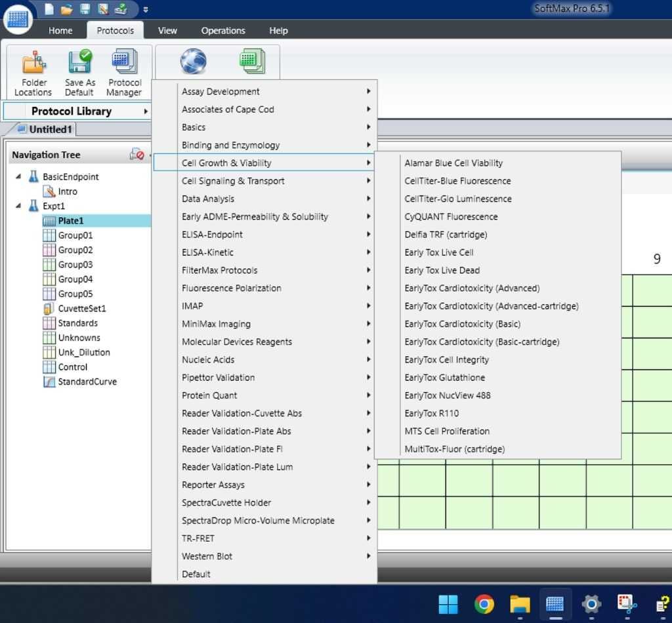Image resolution: width=672 pixels, height=623 pixels.
Task: Choose Alamar Blue Cell Viability protocol
Action: coord(498,163)
